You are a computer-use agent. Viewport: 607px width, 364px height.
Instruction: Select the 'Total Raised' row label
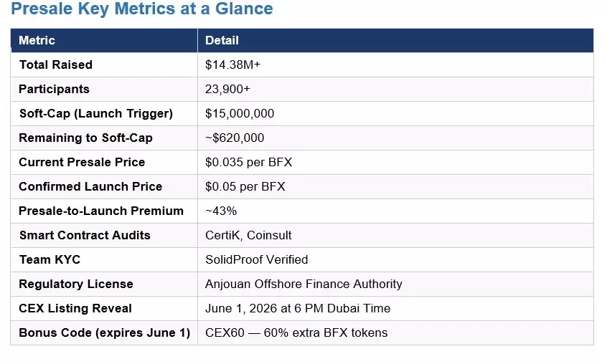tap(56, 64)
